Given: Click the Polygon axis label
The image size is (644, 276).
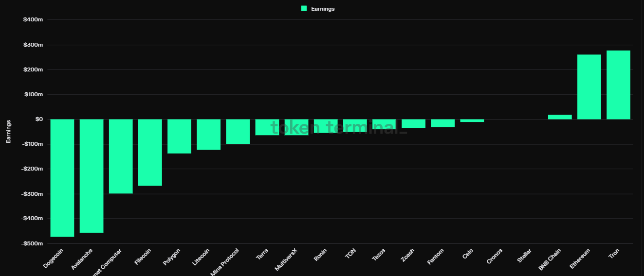Looking at the screenshot, I should point(172,257).
